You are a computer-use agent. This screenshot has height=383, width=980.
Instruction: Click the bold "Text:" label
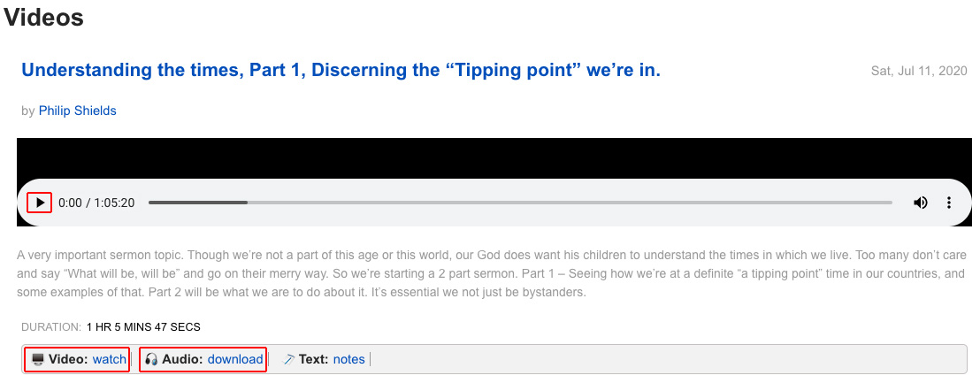(x=313, y=359)
